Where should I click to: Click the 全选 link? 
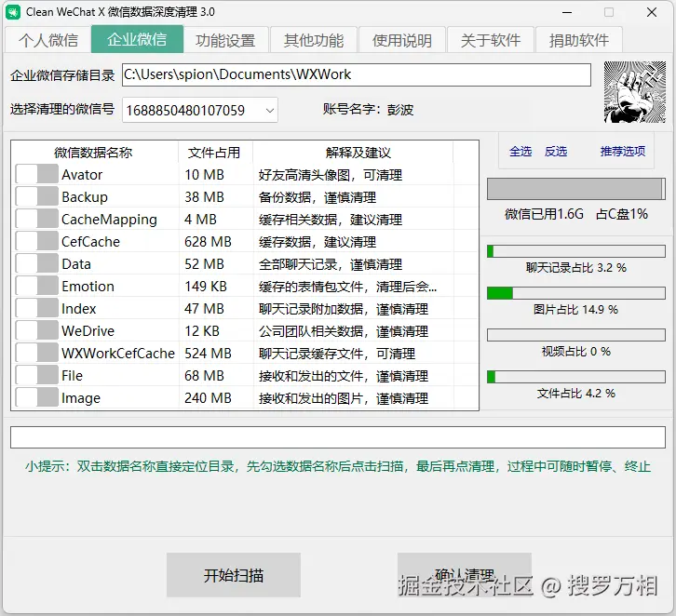click(x=521, y=152)
